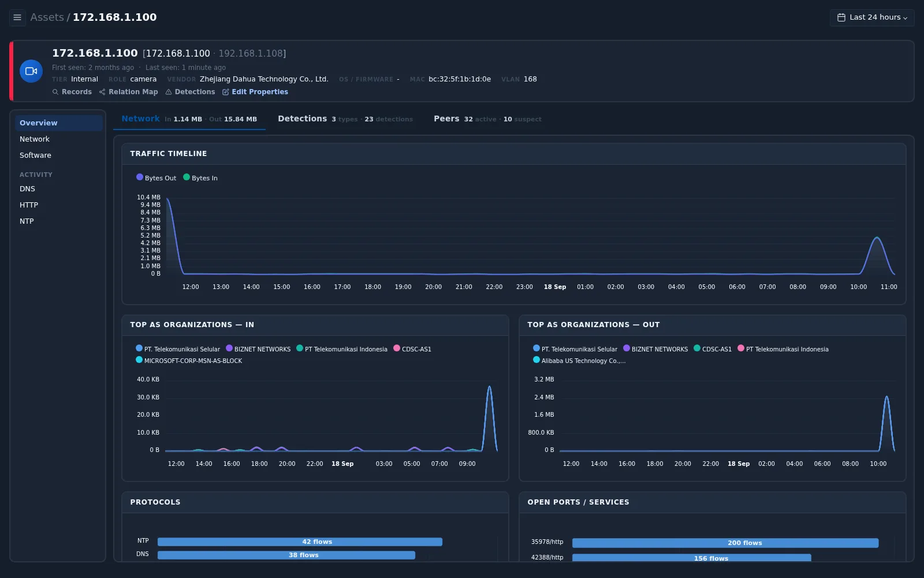Toggle Alibaba US Technology legend entry
Image resolution: width=924 pixels, height=578 pixels.
[579, 361]
